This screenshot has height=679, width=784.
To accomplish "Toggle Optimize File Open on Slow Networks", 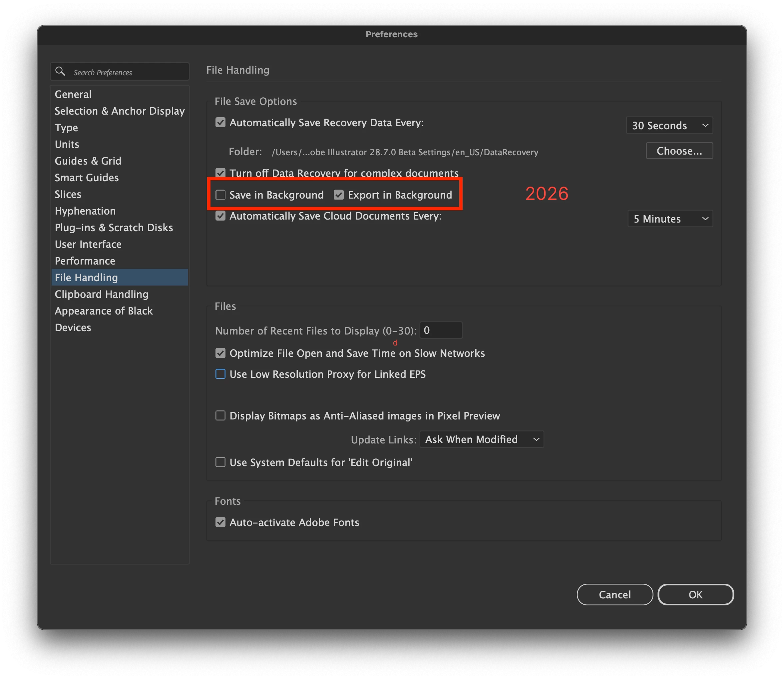I will [220, 353].
